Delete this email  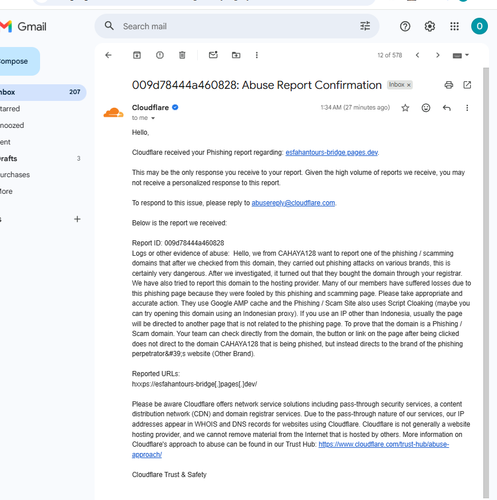[x=182, y=55]
